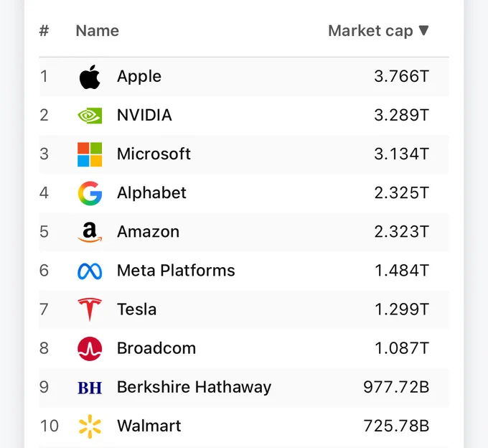This screenshot has height=448, width=488.
Task: Open the Meta Platforms name link
Action: [x=176, y=271]
